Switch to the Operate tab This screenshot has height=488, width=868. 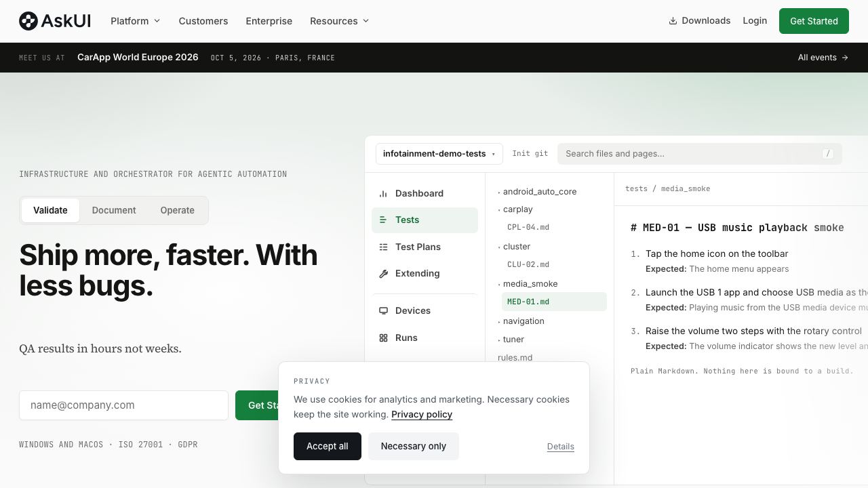[178, 210]
